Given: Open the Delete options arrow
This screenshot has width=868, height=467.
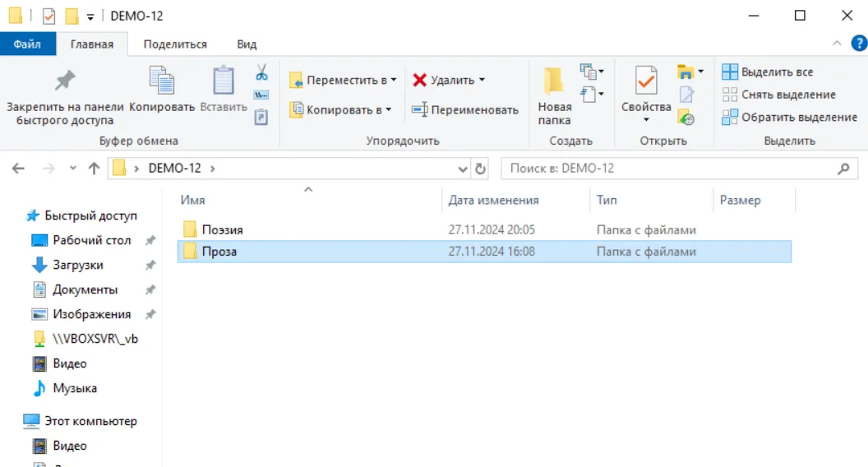Looking at the screenshot, I should (x=482, y=81).
